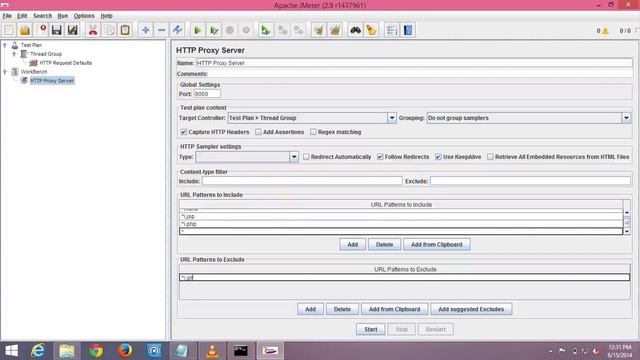
Task: Cut selection with scissors icon
Action: pos(93,30)
